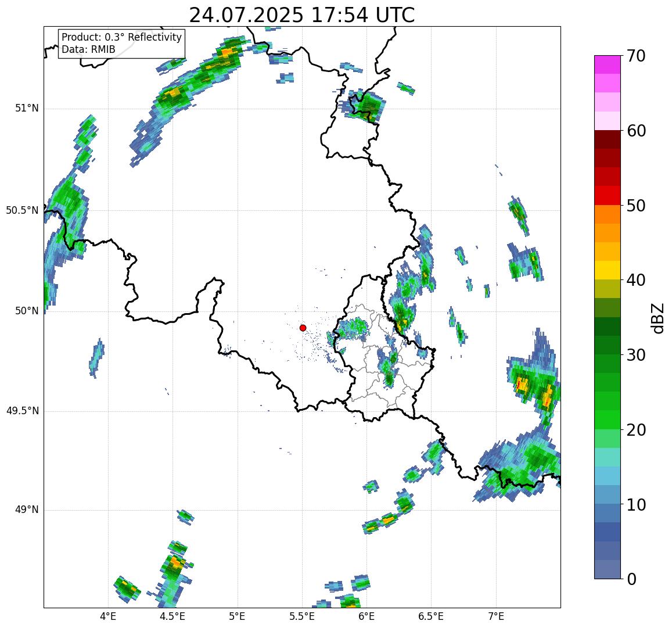Screen dimensions: 672x628
Task: Click the dBZ colorbar axis label
Action: point(656,318)
